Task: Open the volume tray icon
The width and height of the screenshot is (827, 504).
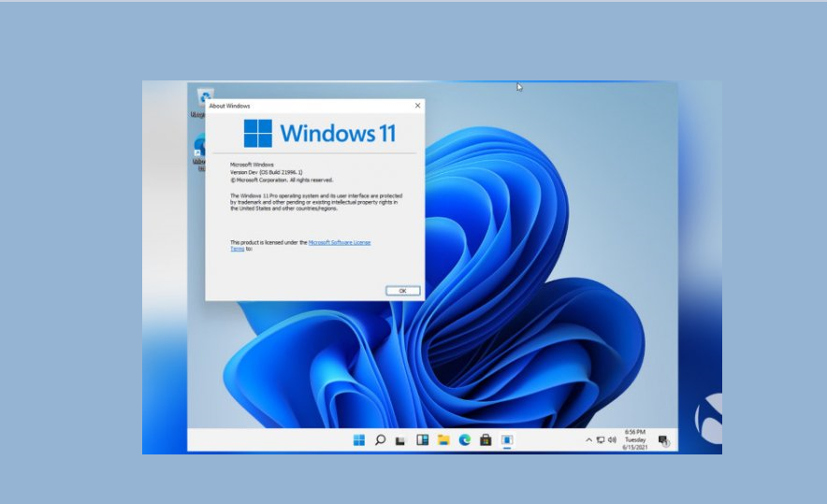Action: tap(612, 440)
